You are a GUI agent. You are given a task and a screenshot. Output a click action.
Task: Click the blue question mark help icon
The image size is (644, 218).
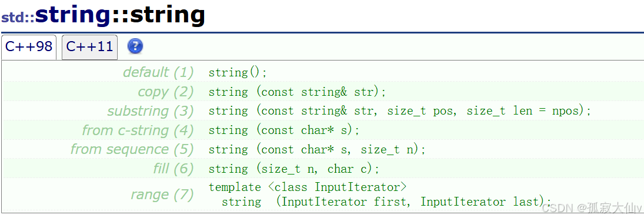point(135,46)
